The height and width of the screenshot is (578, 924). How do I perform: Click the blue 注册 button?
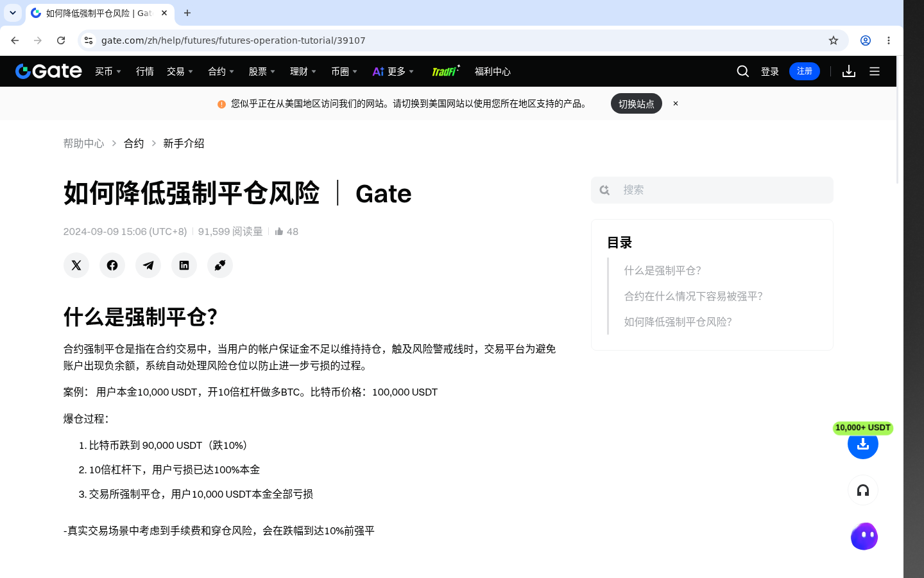point(805,71)
